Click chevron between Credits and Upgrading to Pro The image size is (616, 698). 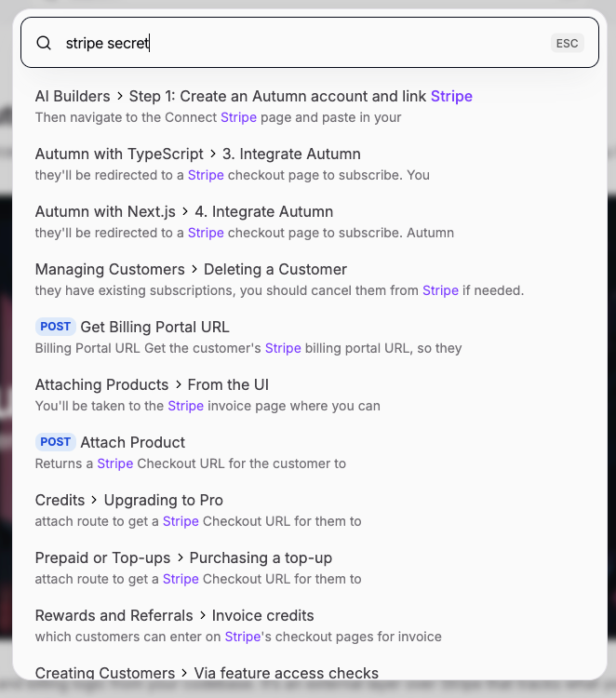tap(94, 501)
